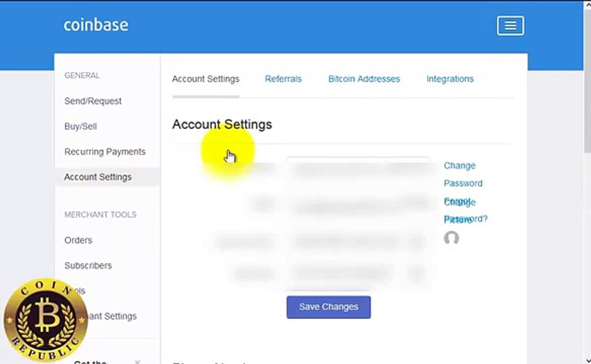This screenshot has width=591, height=364.
Task: Open Subscribers under Merchant Tools
Action: coord(88,265)
